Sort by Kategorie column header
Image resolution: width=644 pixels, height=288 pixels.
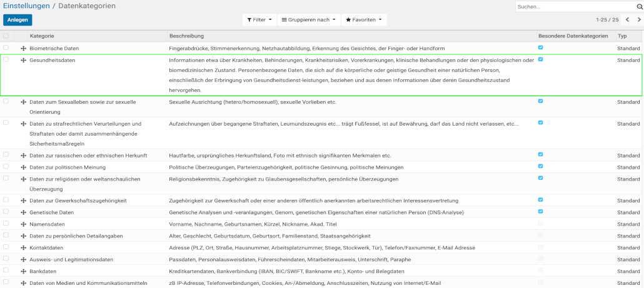pyautogui.click(x=42, y=36)
